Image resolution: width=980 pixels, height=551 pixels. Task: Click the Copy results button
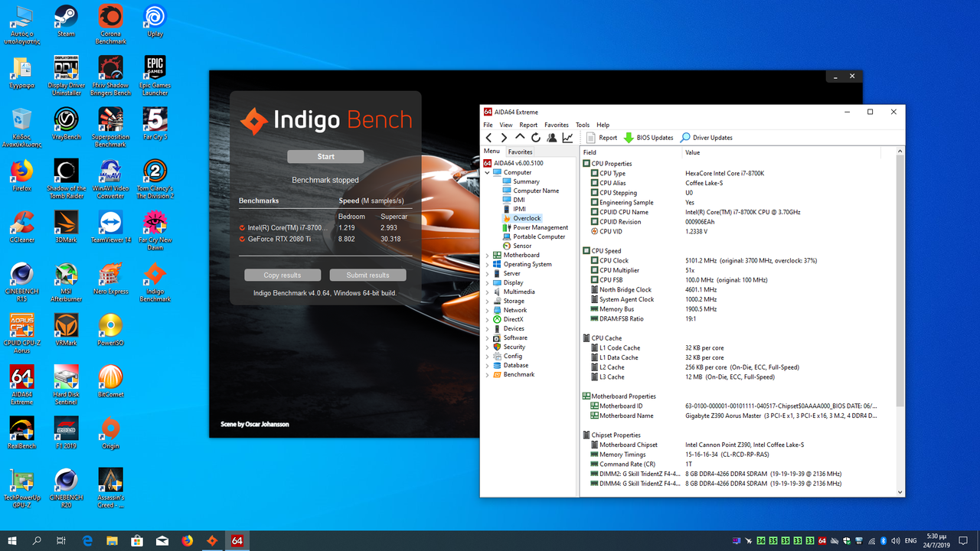coord(283,275)
